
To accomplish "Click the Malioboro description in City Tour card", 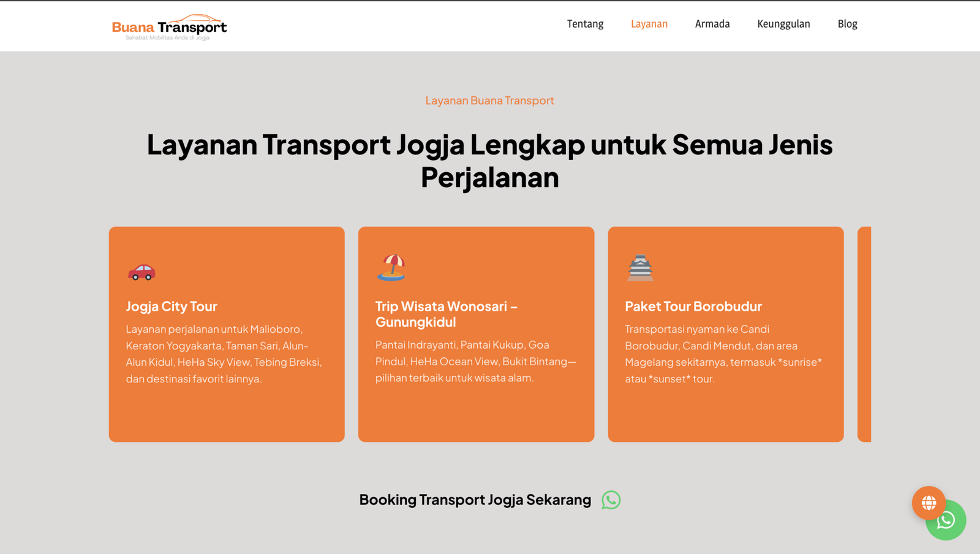I will (x=224, y=354).
